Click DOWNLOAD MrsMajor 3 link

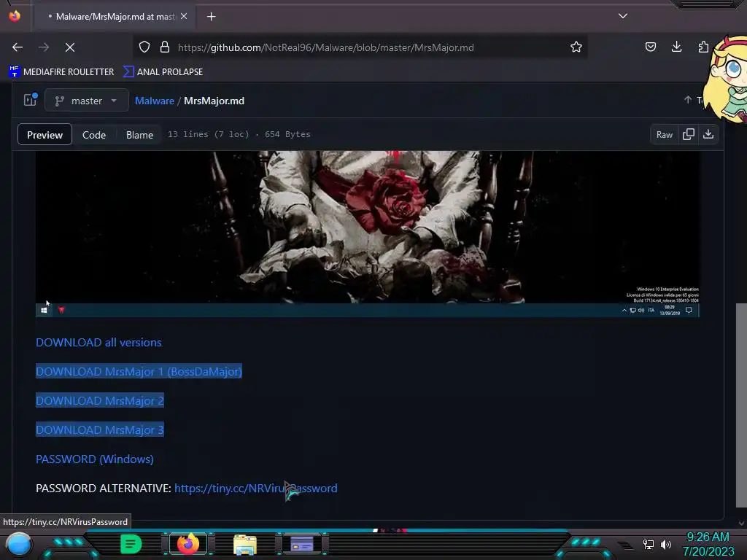click(99, 429)
